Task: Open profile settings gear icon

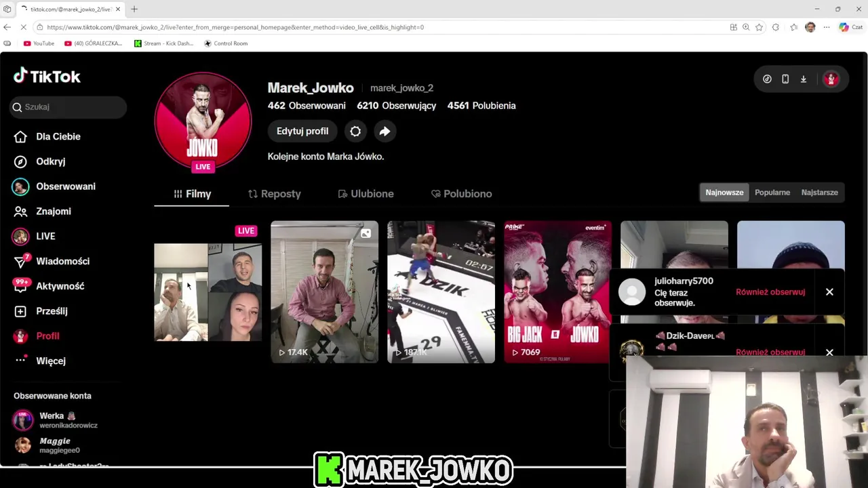Action: 355,131
